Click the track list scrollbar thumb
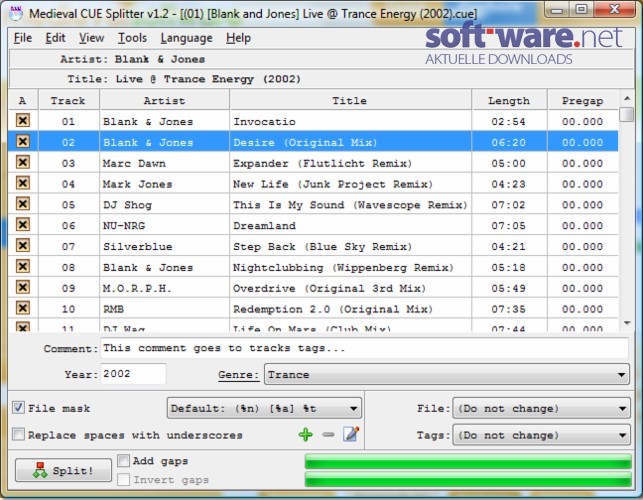The image size is (643, 500). click(x=627, y=114)
